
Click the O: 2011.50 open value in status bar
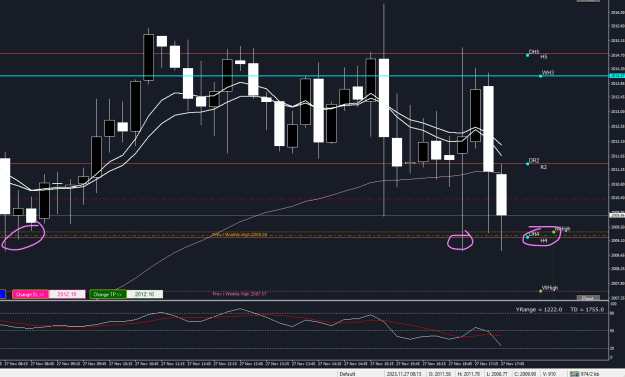(x=440, y=374)
